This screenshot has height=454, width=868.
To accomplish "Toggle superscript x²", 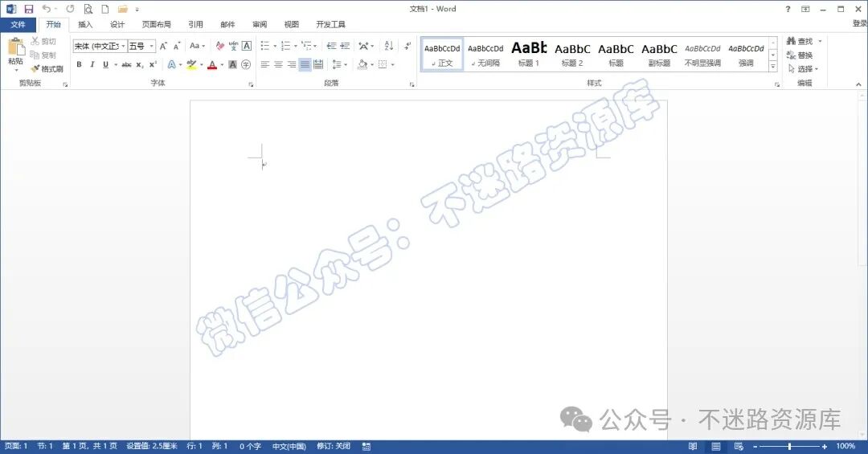I will 153,65.
